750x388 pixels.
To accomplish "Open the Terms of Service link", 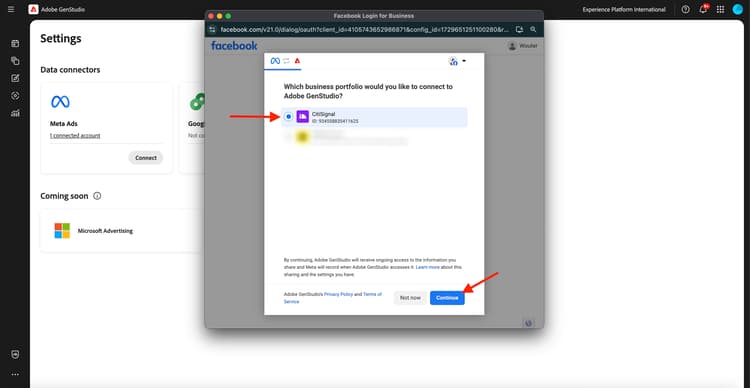I will [x=333, y=298].
